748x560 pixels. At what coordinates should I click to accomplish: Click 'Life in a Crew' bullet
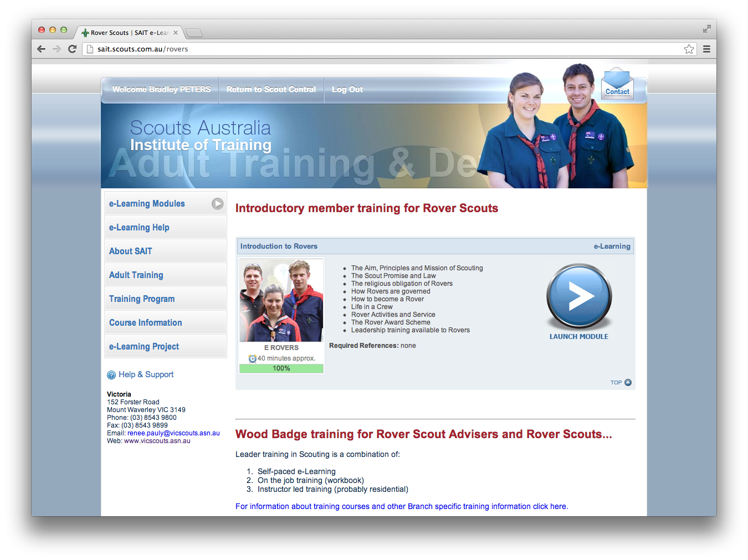point(372,307)
